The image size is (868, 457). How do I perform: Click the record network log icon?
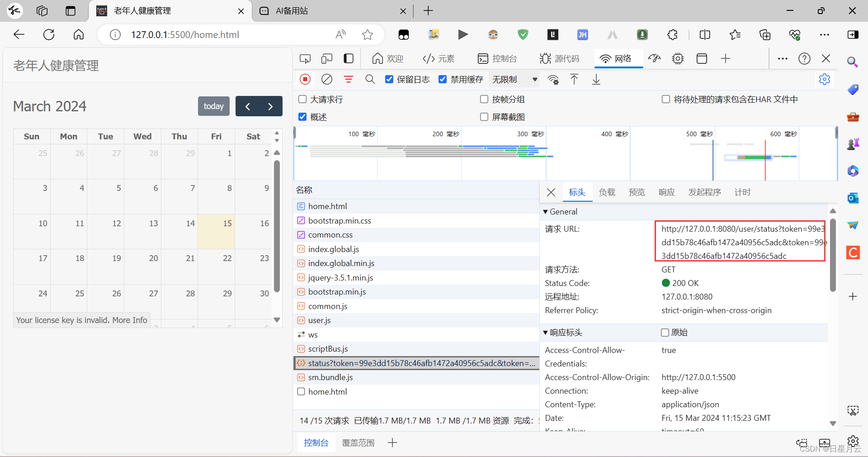tap(305, 80)
